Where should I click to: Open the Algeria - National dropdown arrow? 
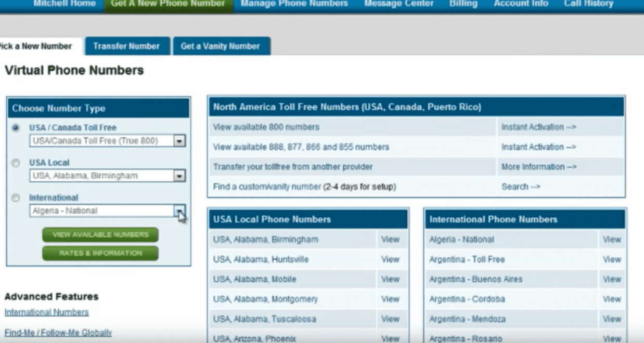pyautogui.click(x=179, y=211)
